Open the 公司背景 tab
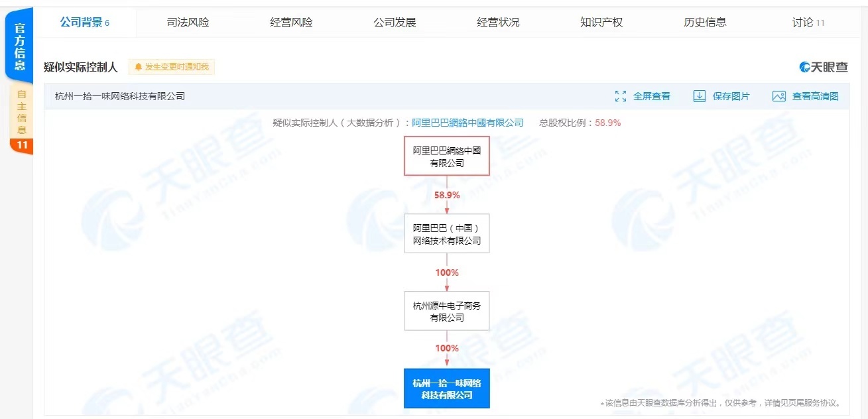 pos(84,23)
